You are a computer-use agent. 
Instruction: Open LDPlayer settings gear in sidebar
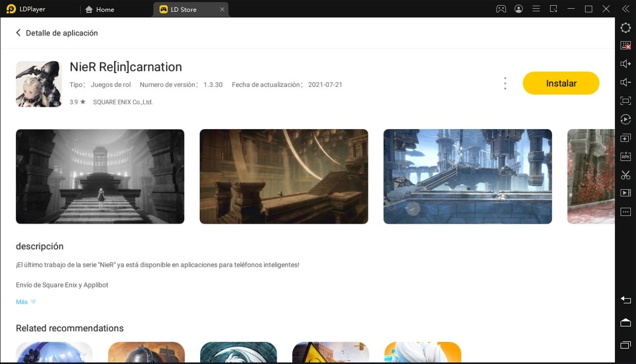625,28
